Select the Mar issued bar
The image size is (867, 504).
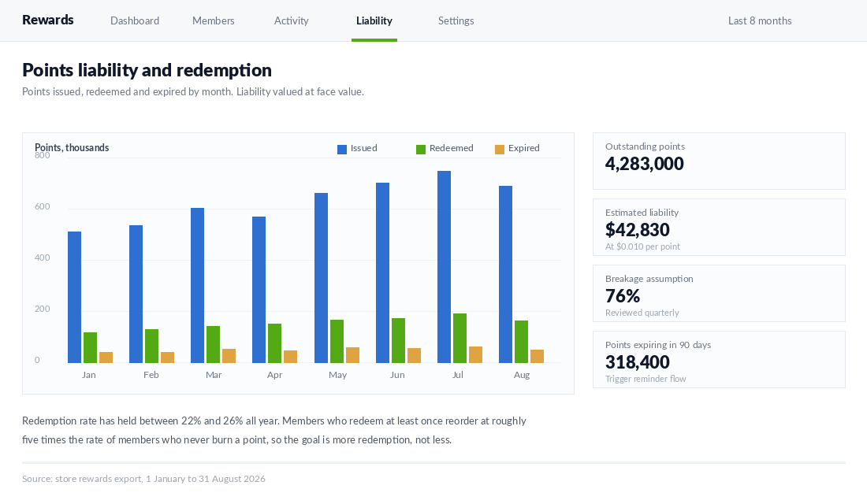pos(197,286)
